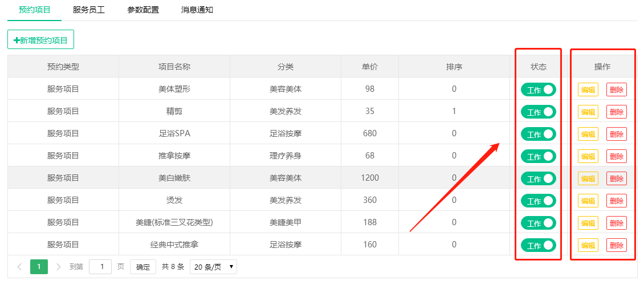The width and height of the screenshot is (644, 285).
Task: Click the price cell showing 35
Action: [370, 111]
